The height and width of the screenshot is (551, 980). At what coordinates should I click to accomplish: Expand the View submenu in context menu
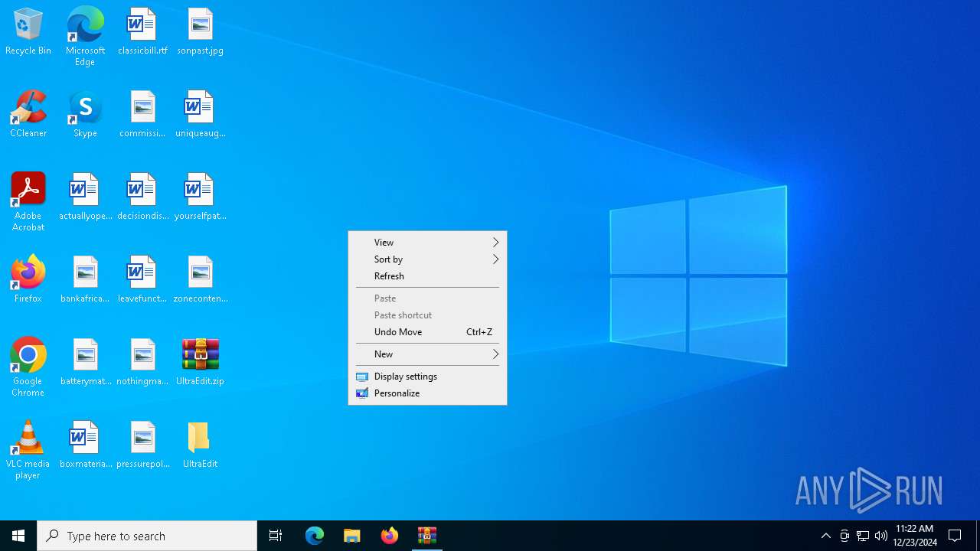(427, 243)
